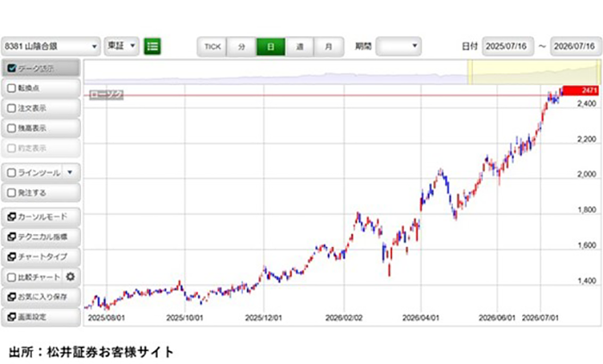The image size is (603, 364).
Task: Open chart type popup icon
Action: pos(11,256)
